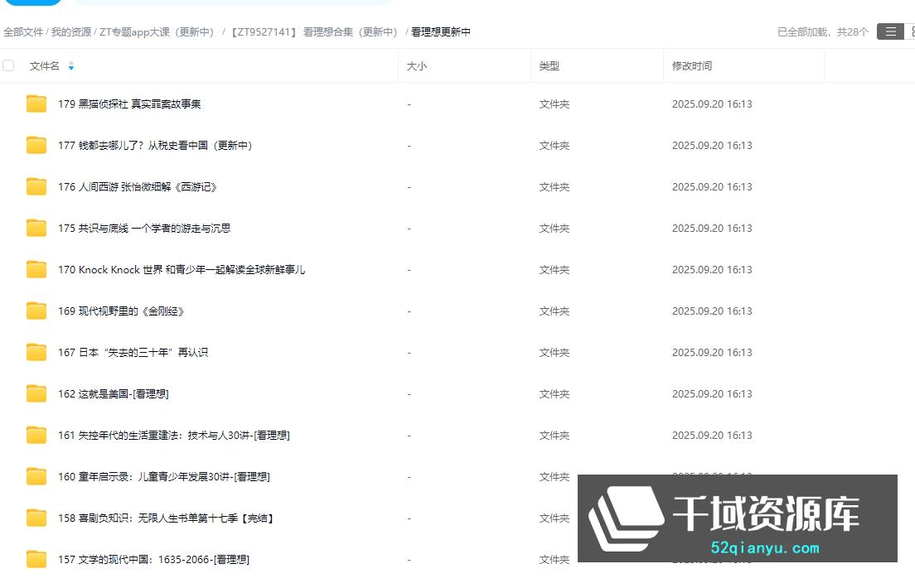Open folder icon for 170 Knock Knock 世界
This screenshot has width=915, height=588.
point(36,270)
